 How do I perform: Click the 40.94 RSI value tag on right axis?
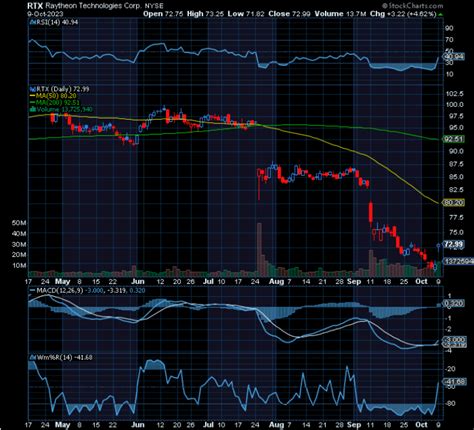pyautogui.click(x=454, y=57)
